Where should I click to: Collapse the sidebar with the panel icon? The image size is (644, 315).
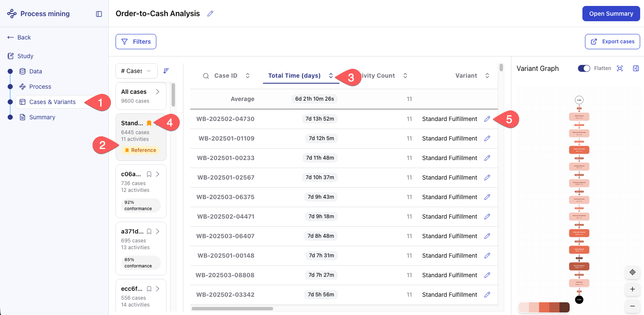99,14
